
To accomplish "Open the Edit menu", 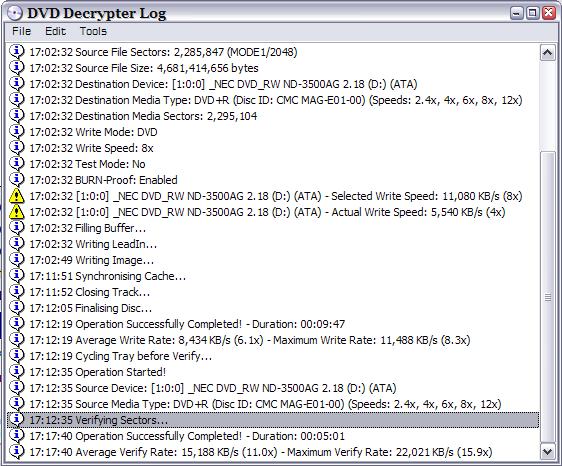I will 55,31.
